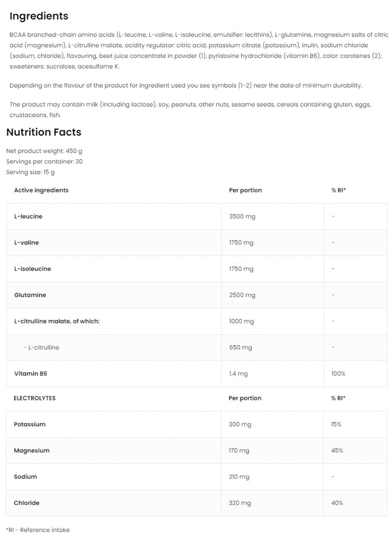Click the Magnesium 45% RI value
392x543 pixels.
[337, 451]
